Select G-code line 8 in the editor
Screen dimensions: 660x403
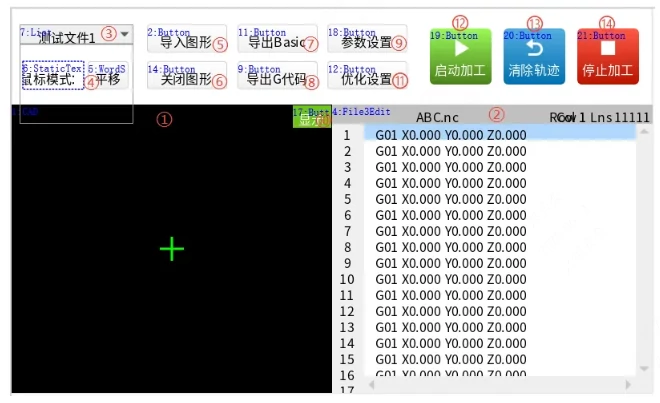point(500,247)
